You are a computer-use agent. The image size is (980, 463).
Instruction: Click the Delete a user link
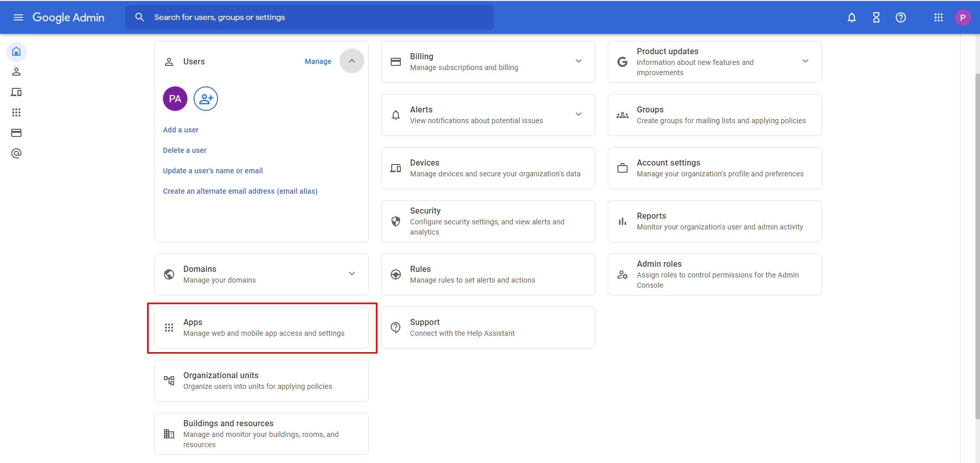185,150
